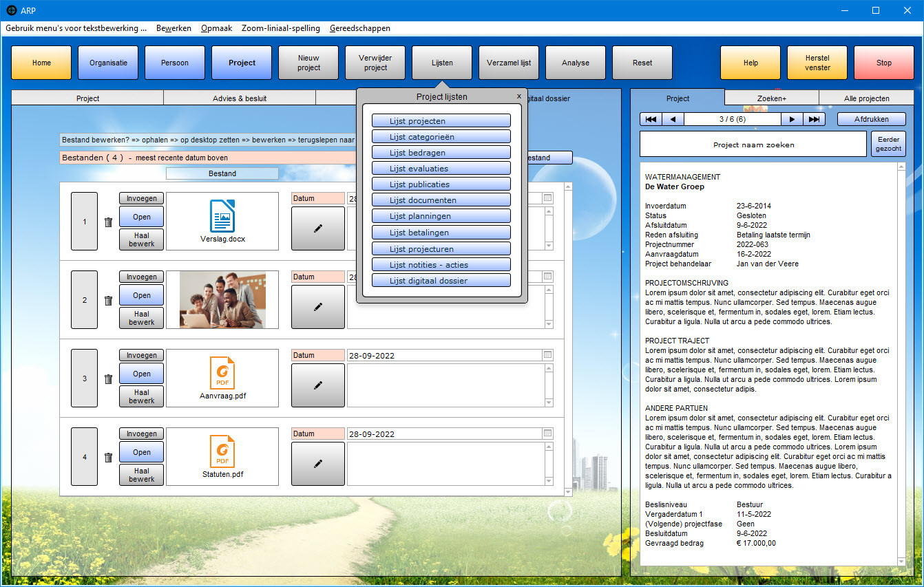Click pencil edit button for Verslag.docx row
Viewport: 924px width, 587px height.
317,228
